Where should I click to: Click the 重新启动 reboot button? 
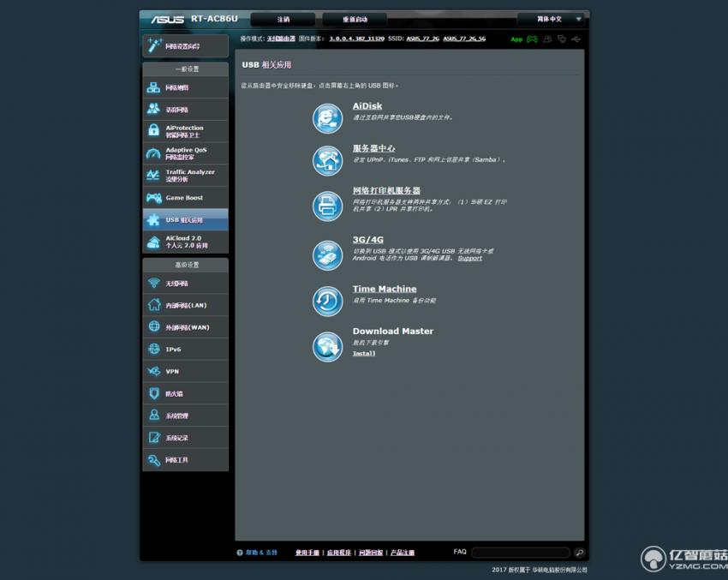tap(355, 19)
